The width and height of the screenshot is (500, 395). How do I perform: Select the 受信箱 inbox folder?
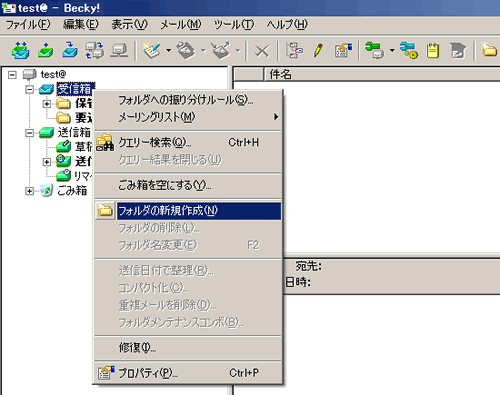click(x=75, y=89)
